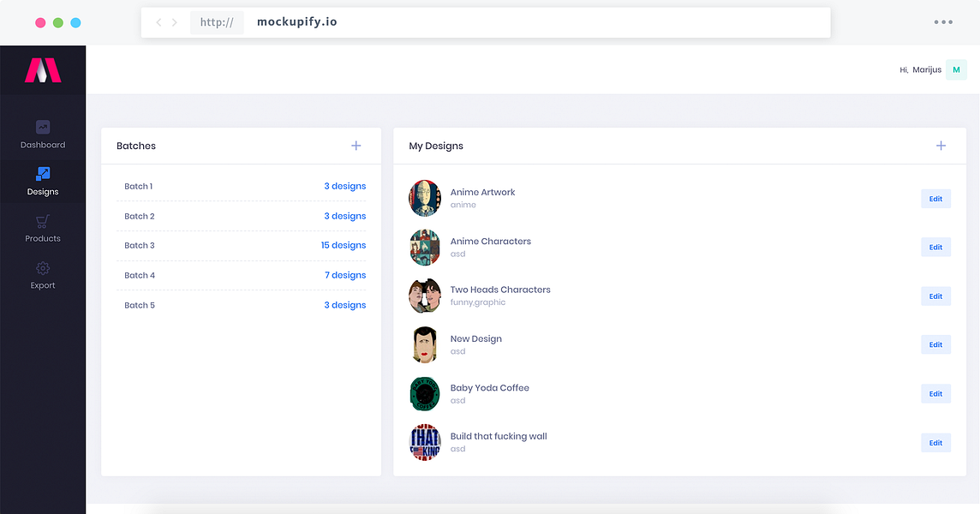Open the Dashboard sidebar icon

coord(43,127)
